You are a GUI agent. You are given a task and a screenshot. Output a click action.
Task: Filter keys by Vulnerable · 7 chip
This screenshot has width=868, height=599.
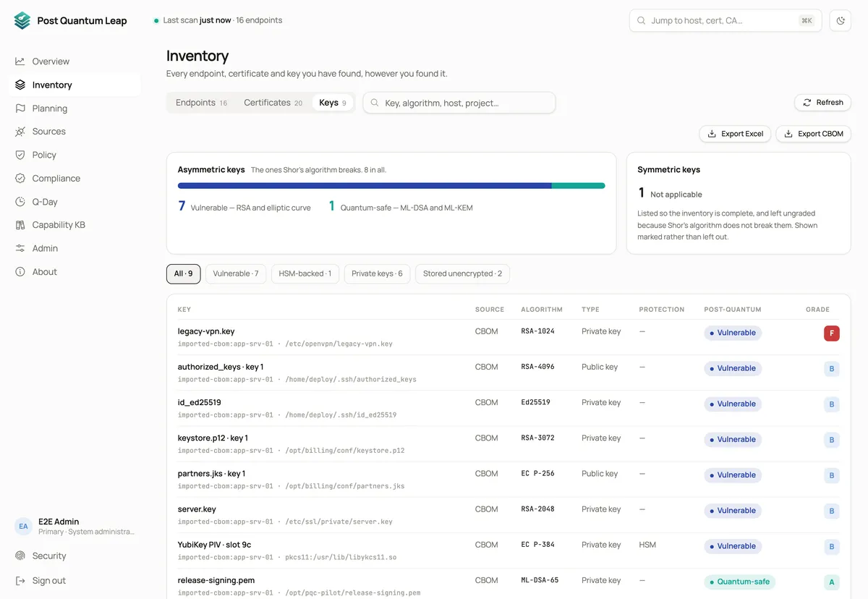(236, 273)
